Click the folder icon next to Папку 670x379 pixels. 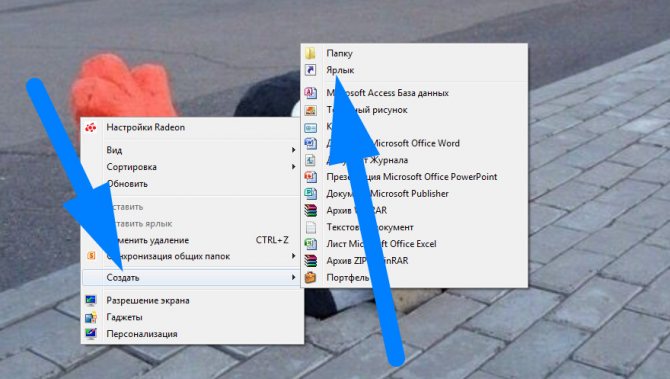[x=310, y=53]
